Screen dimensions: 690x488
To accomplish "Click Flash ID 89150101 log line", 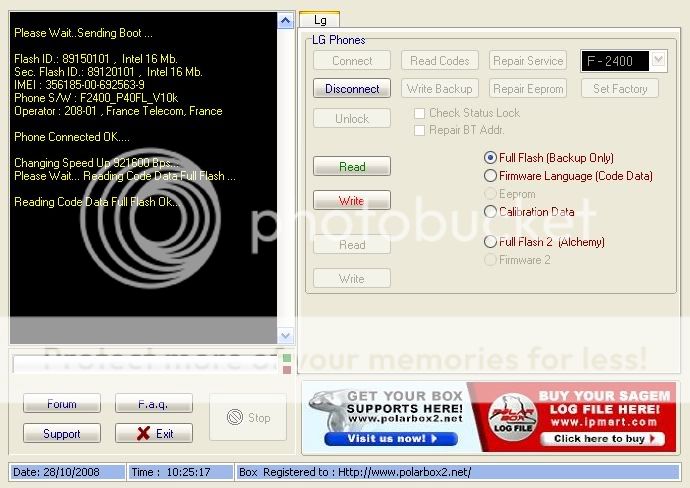I will click(95, 59).
